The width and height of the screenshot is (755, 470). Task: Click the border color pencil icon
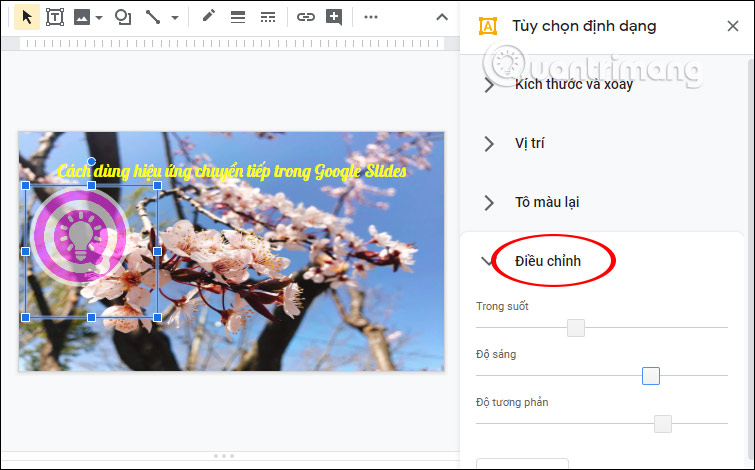coord(208,16)
